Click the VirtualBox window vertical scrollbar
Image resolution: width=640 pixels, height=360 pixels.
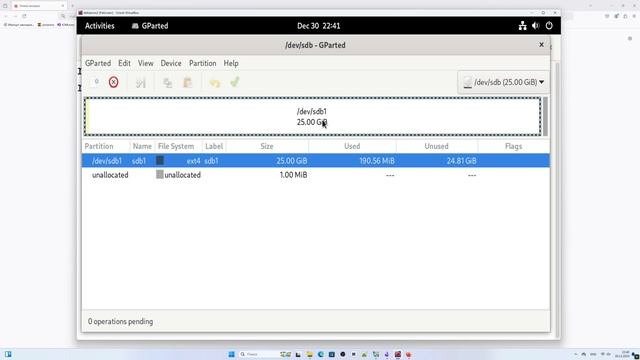point(558,200)
